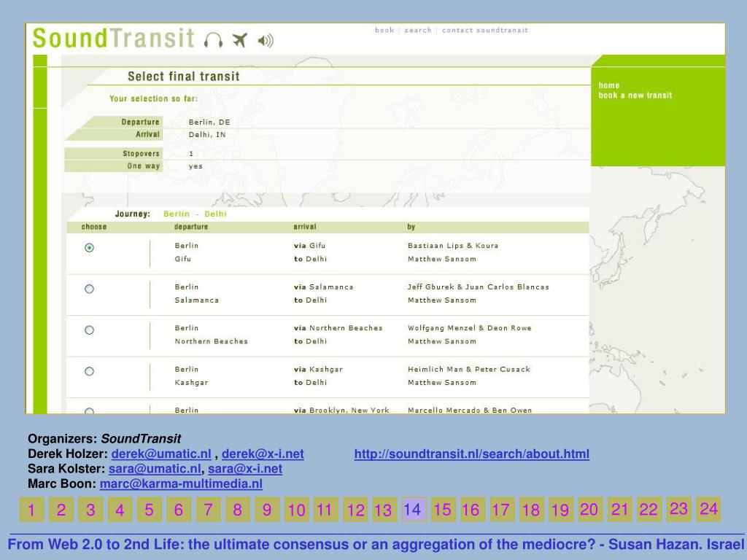747x560 pixels.
Task: Click the Stopovers value 1
Action: (x=191, y=154)
